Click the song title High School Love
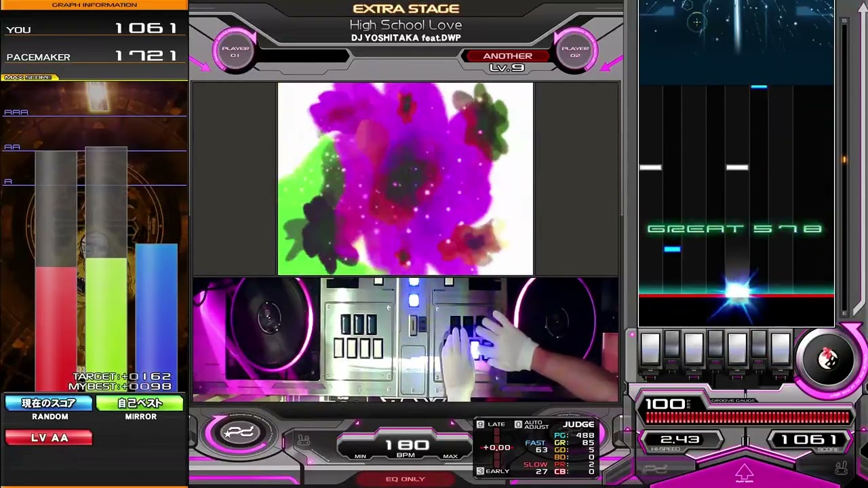The width and height of the screenshot is (868, 488). [x=406, y=25]
